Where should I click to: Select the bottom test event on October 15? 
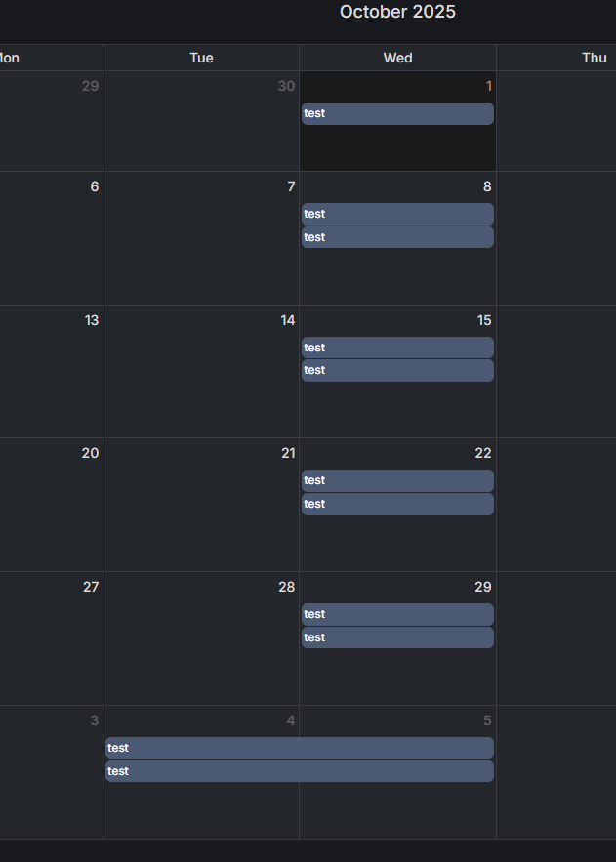[397, 371]
